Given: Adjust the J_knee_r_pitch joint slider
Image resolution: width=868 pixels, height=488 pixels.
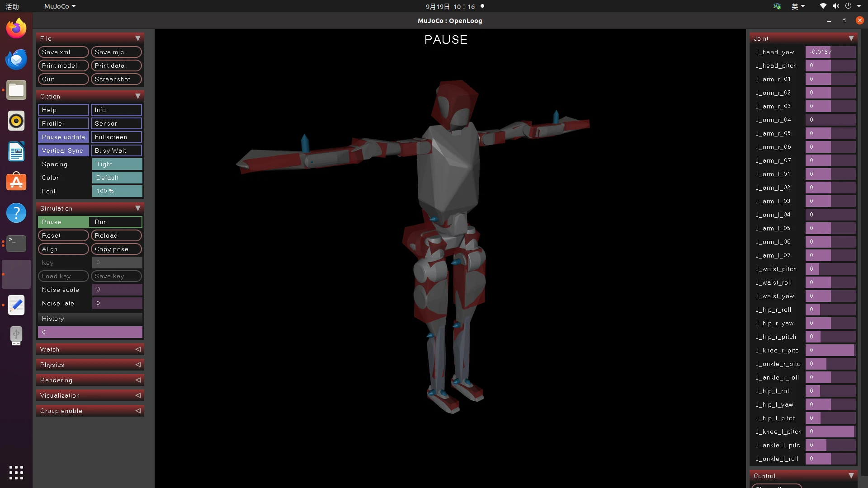Looking at the screenshot, I should click(x=830, y=350).
